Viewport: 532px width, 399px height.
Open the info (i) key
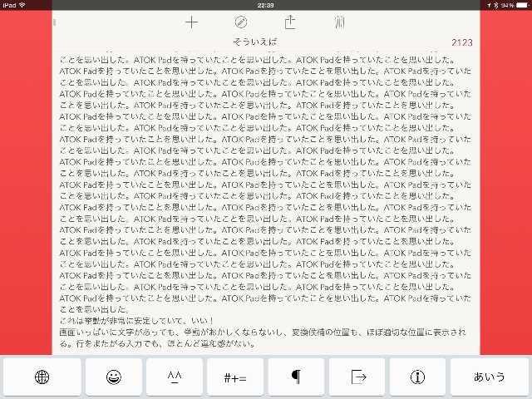pos(417,377)
